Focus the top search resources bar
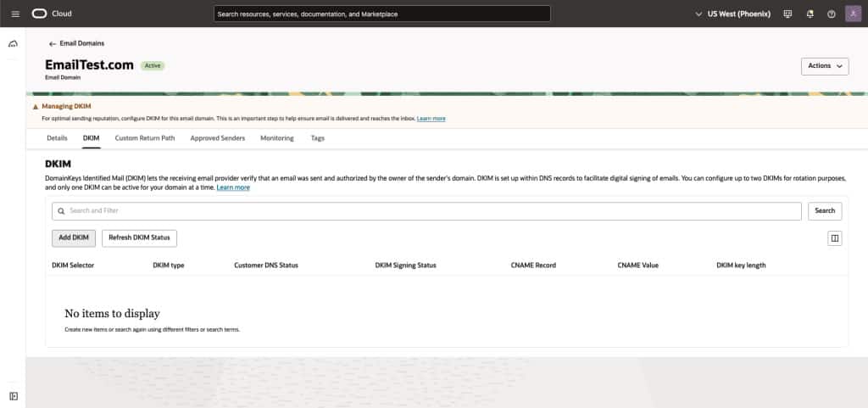Viewport: 868px width, 408px height. tap(382, 14)
